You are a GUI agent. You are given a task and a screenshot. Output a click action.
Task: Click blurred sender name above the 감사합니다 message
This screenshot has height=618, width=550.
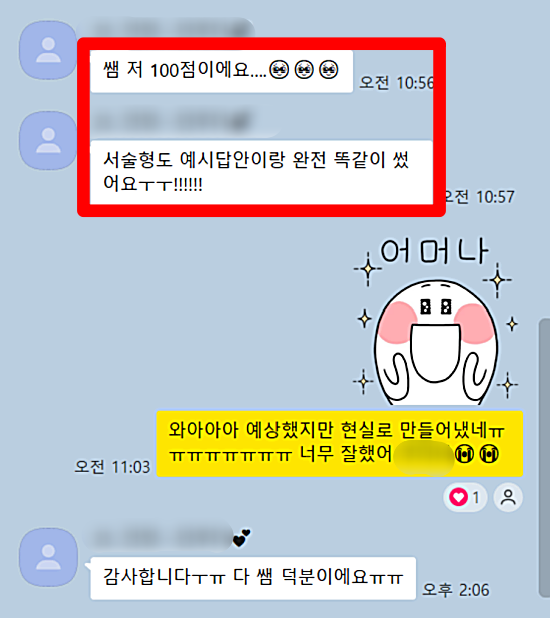click(x=162, y=537)
